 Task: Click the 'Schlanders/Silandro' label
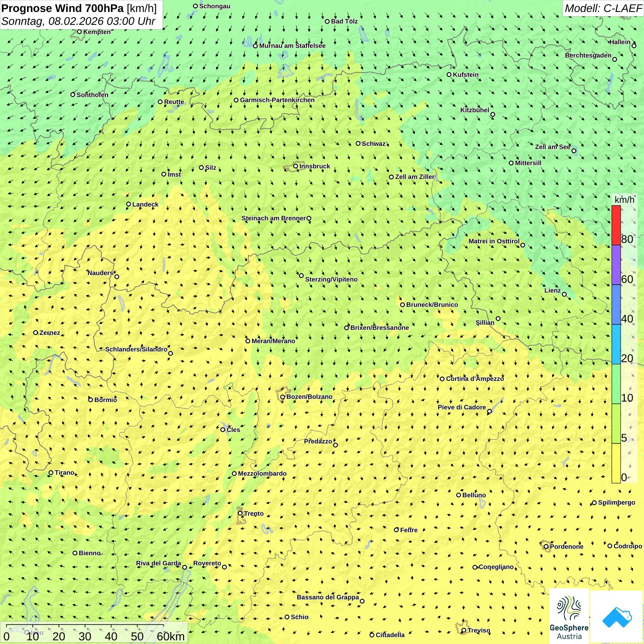[136, 349]
